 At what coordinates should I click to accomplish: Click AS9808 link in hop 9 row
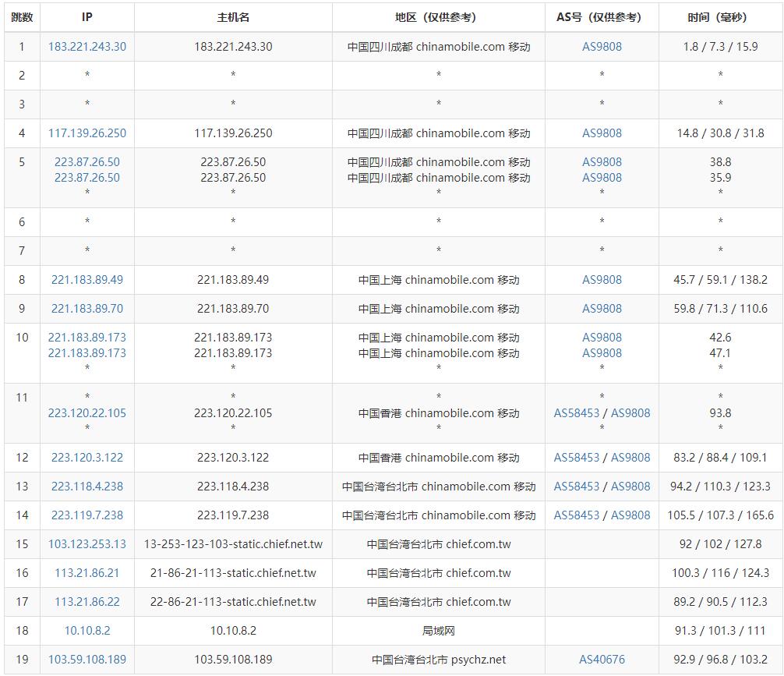(602, 309)
